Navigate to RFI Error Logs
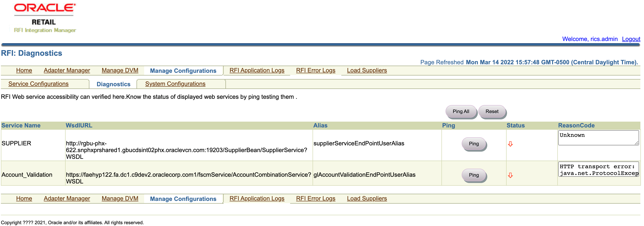The image size is (644, 226). [316, 70]
